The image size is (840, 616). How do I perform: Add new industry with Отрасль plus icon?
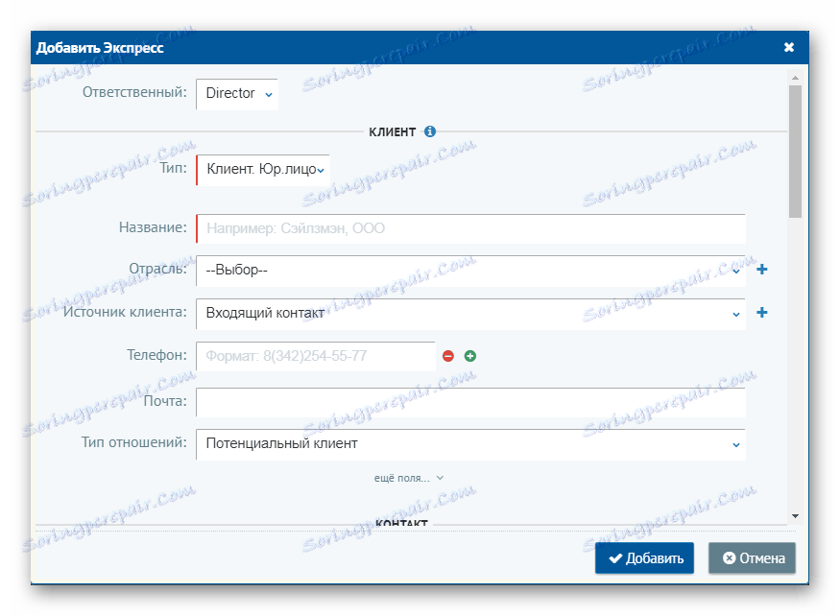[x=762, y=269]
